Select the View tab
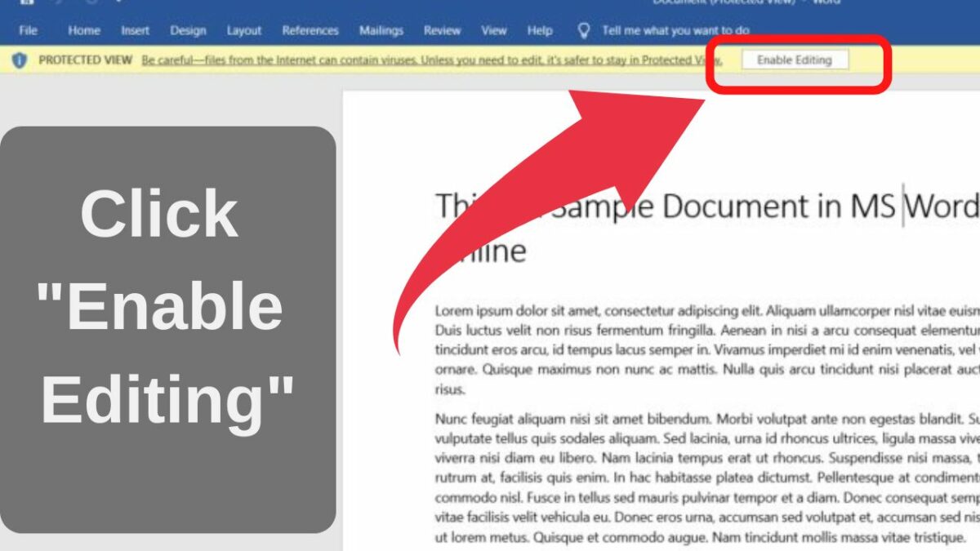The width and height of the screenshot is (980, 551). coord(494,30)
